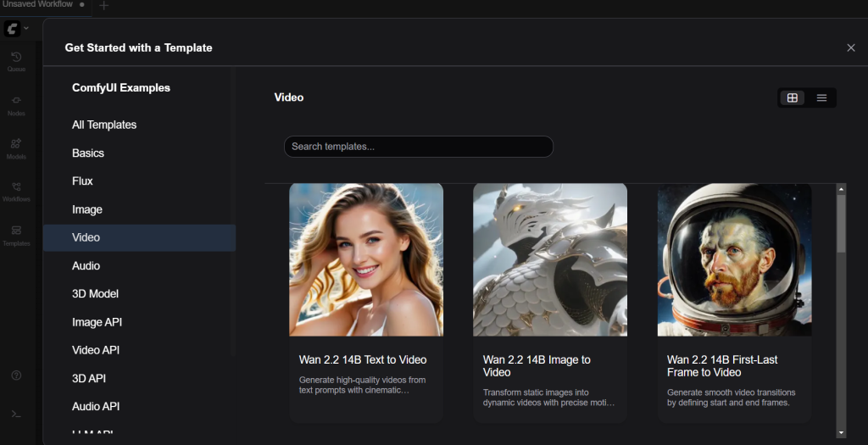Select the Video API category
The height and width of the screenshot is (445, 868).
pos(140,350)
